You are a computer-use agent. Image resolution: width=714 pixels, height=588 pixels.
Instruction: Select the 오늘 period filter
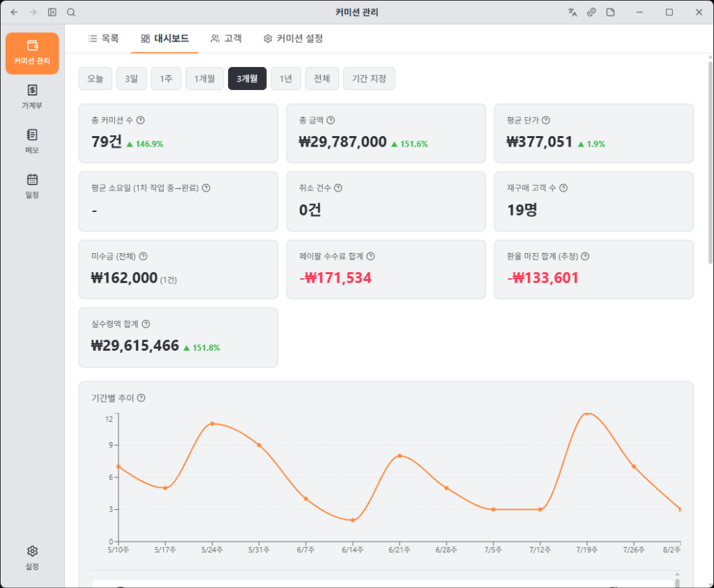tap(95, 79)
